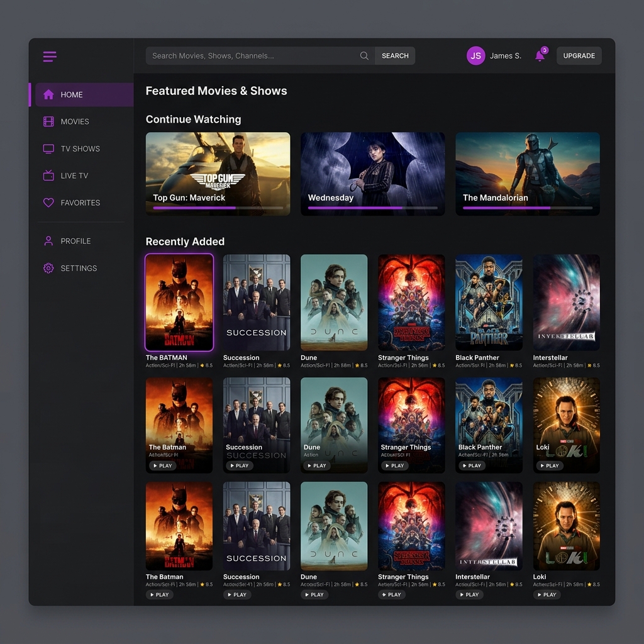Open TV SHOWS section label

pos(80,148)
